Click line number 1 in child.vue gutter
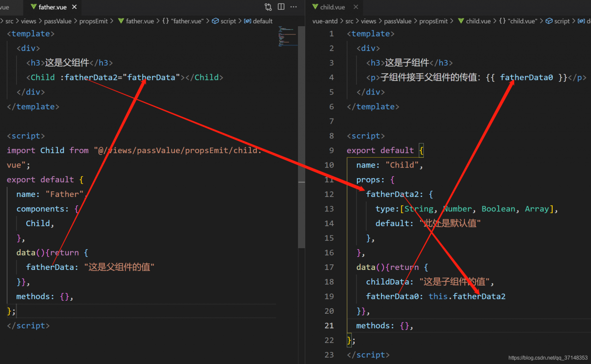The image size is (591, 364). (x=331, y=34)
